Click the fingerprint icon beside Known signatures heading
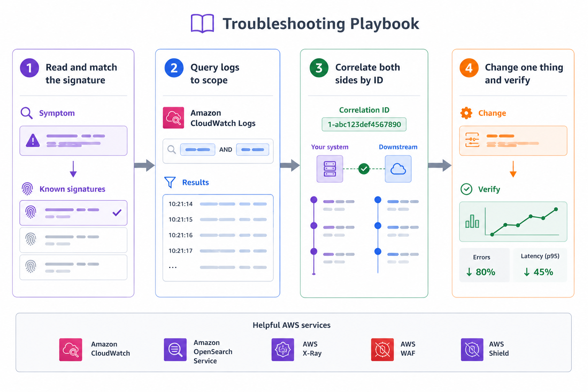This screenshot has width=588, height=392. (27, 189)
